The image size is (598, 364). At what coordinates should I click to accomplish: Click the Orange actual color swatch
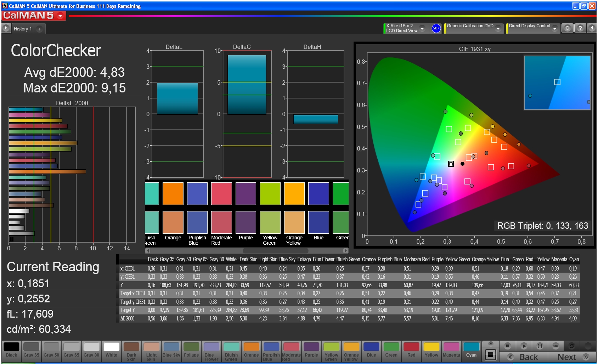pos(173,194)
